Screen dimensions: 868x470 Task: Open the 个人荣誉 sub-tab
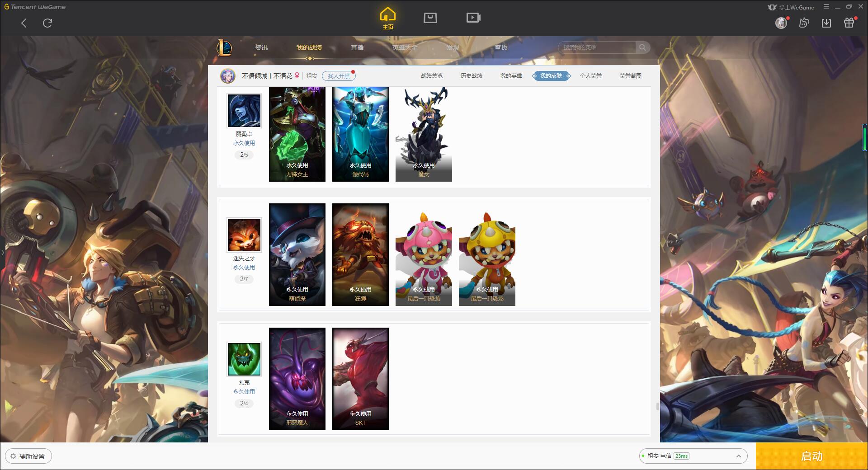[591, 76]
